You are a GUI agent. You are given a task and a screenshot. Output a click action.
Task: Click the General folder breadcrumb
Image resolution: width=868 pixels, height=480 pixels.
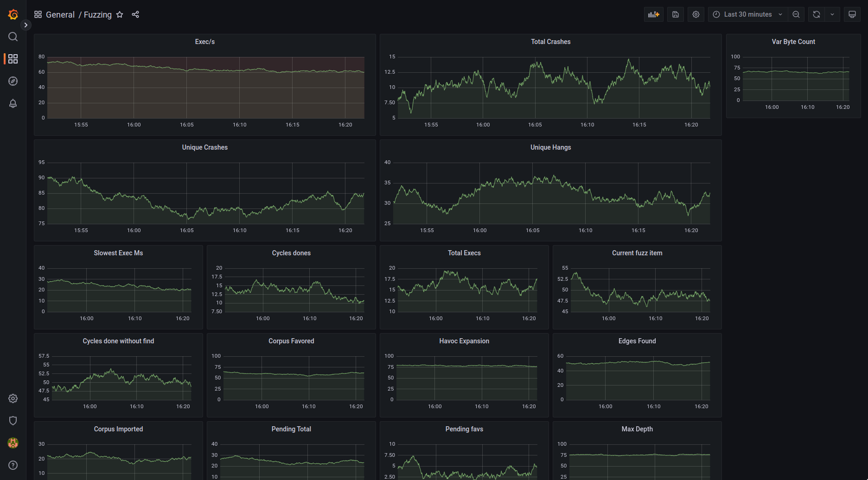tap(60, 14)
